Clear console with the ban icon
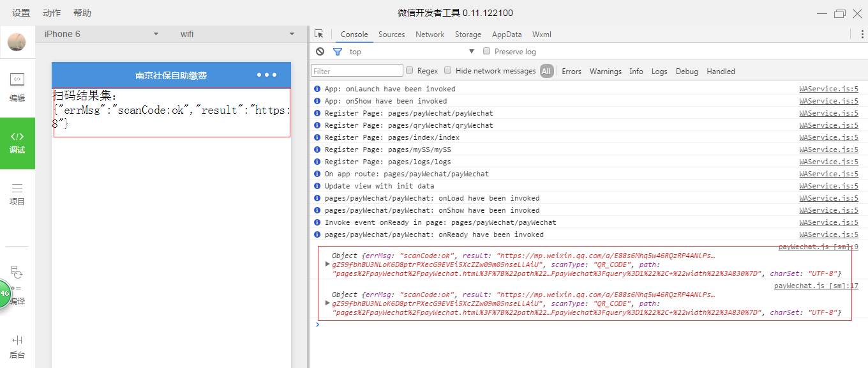The image size is (868, 368). [x=320, y=52]
